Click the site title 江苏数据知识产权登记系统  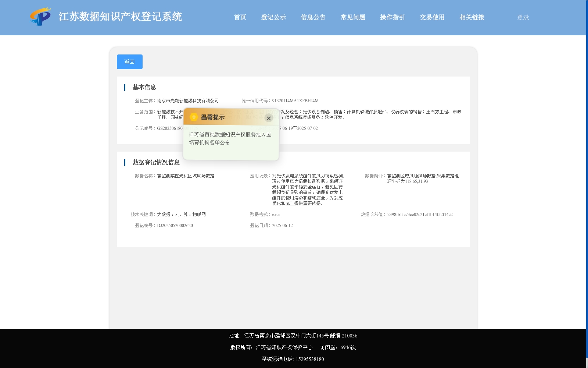(x=120, y=17)
